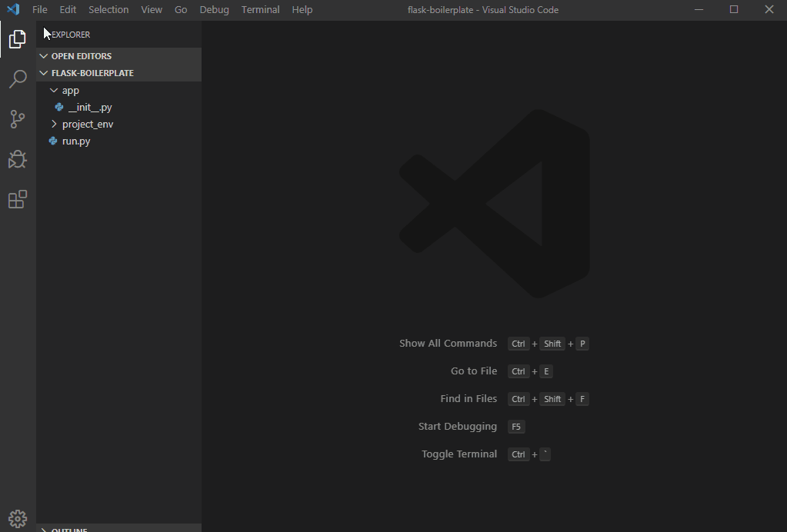Open the Debug menu

(215, 9)
